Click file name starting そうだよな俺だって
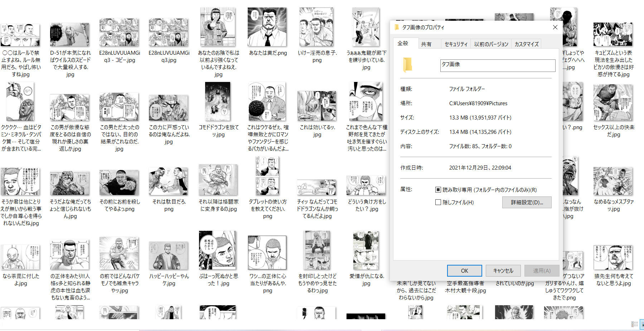 point(70,209)
